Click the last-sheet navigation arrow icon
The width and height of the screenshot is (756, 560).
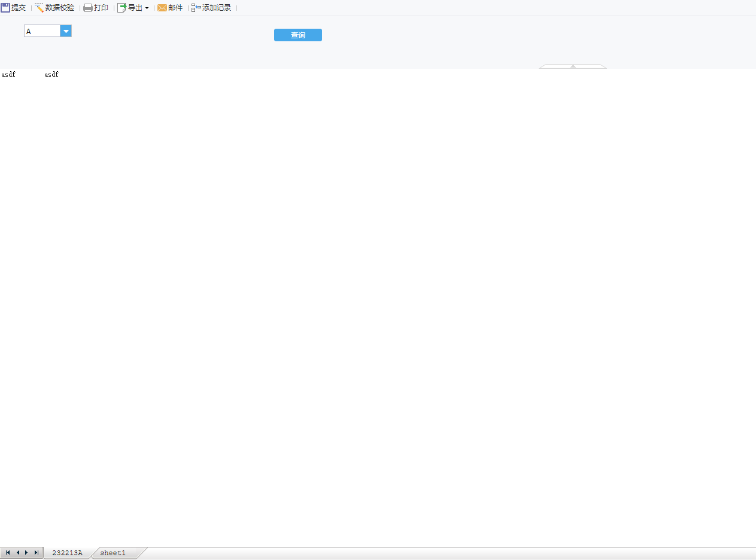click(x=36, y=552)
